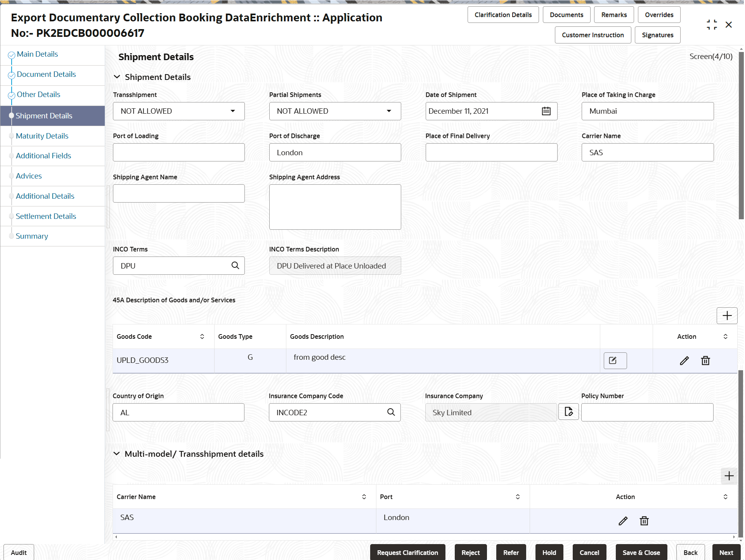This screenshot has width=745, height=560.
Task: Open Insurance Company details document icon
Action: pos(568,412)
